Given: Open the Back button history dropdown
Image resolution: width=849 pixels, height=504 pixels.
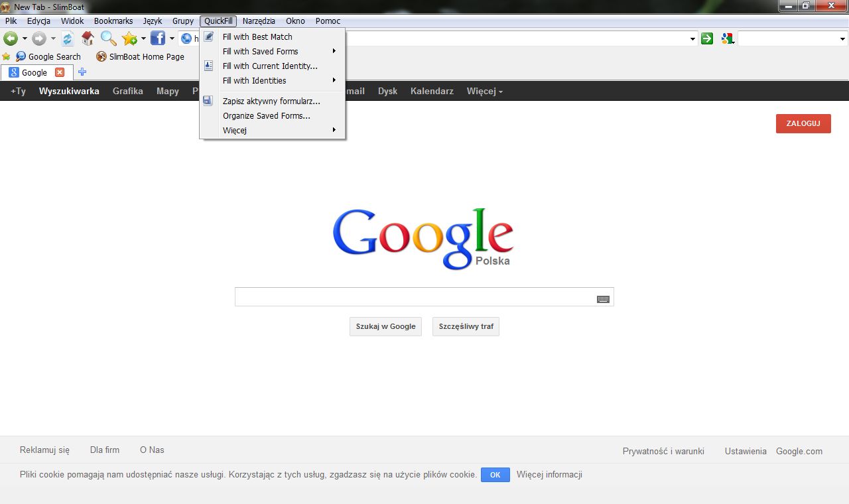Looking at the screenshot, I should pyautogui.click(x=25, y=38).
